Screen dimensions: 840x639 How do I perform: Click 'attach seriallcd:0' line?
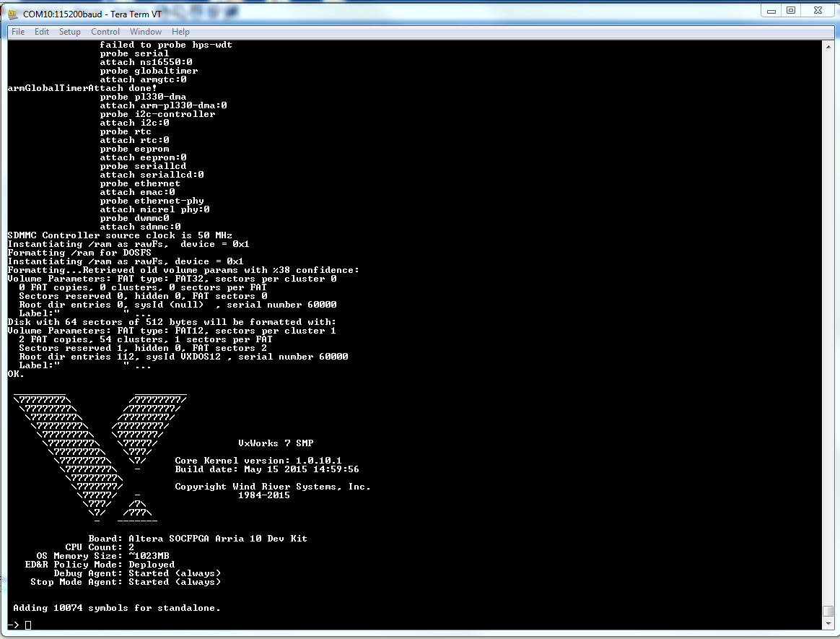pos(152,175)
